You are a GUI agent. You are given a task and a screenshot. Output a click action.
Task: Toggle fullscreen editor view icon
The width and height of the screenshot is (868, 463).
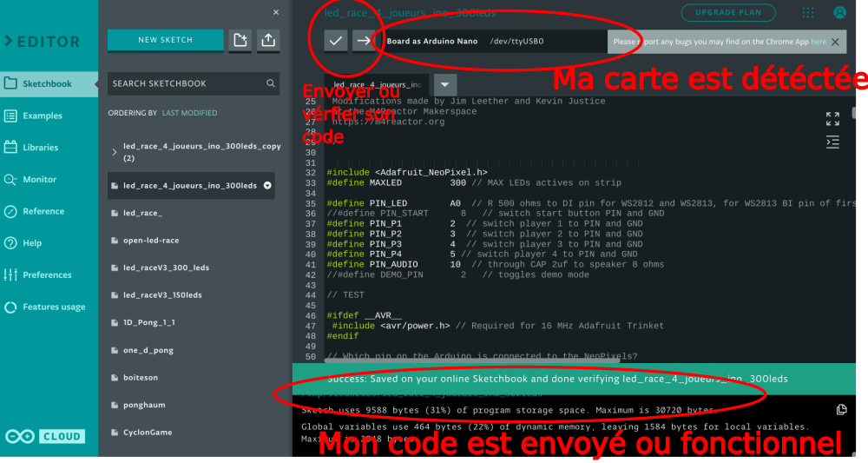[x=832, y=119]
